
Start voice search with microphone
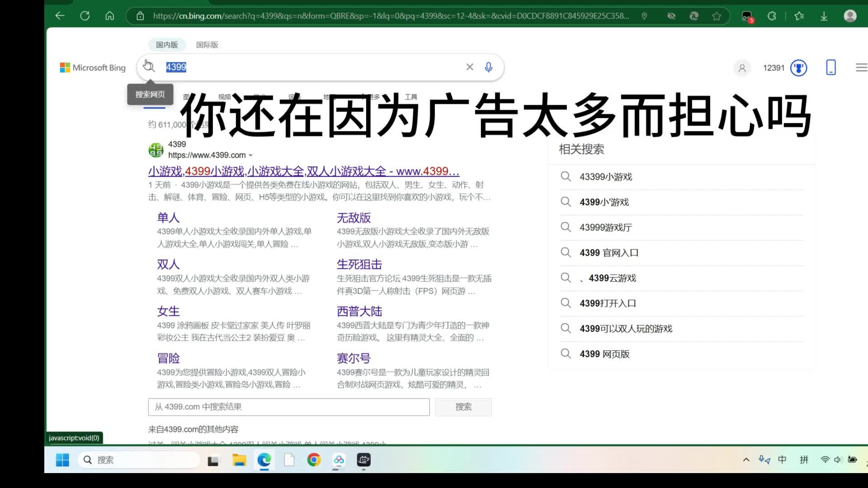tap(488, 67)
